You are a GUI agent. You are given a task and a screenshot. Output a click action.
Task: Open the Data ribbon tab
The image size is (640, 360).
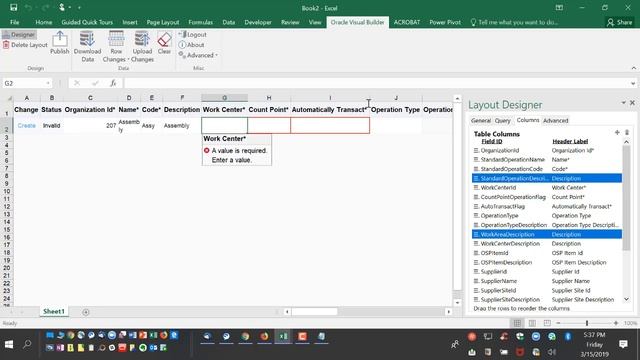tap(229, 22)
